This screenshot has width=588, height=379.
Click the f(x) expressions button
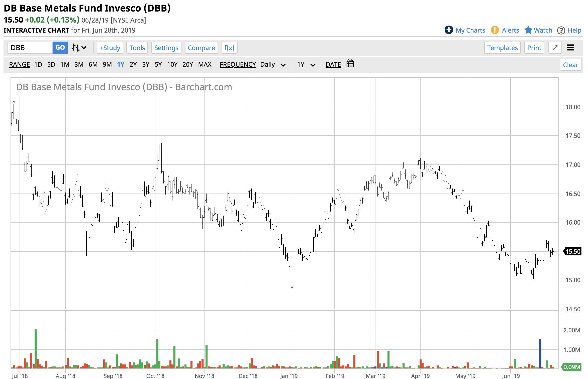coord(229,48)
